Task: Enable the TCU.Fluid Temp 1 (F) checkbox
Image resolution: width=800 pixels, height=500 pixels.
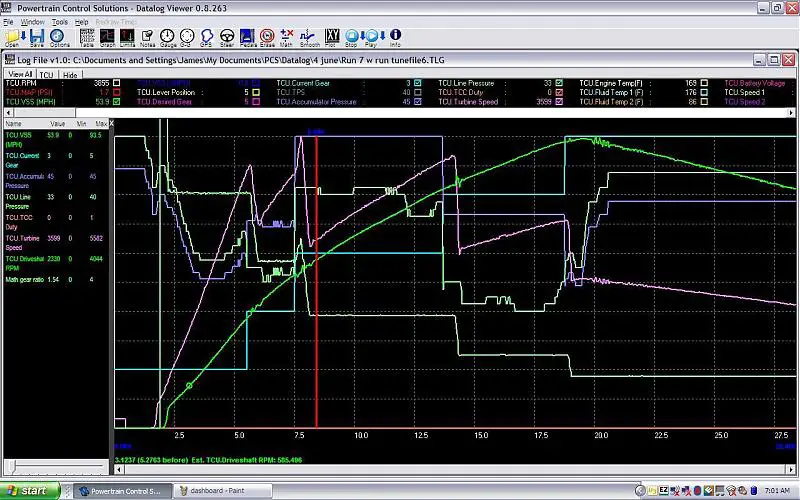Action: click(705, 92)
